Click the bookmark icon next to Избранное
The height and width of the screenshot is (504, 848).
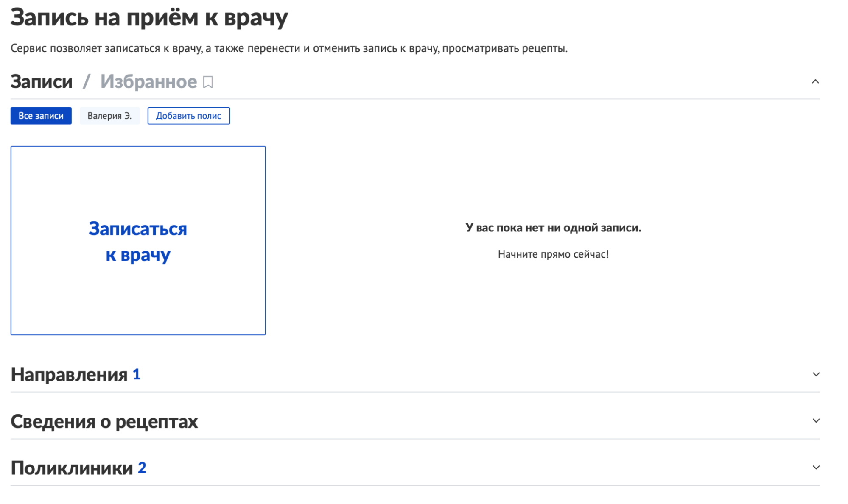[208, 82]
